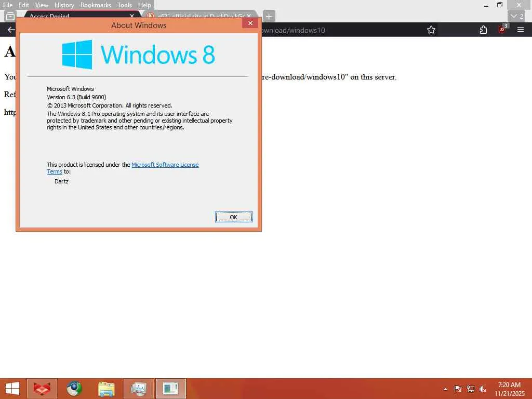Open the Tools menu in the browser
Image resolution: width=532 pixels, height=399 pixels.
(x=125, y=5)
